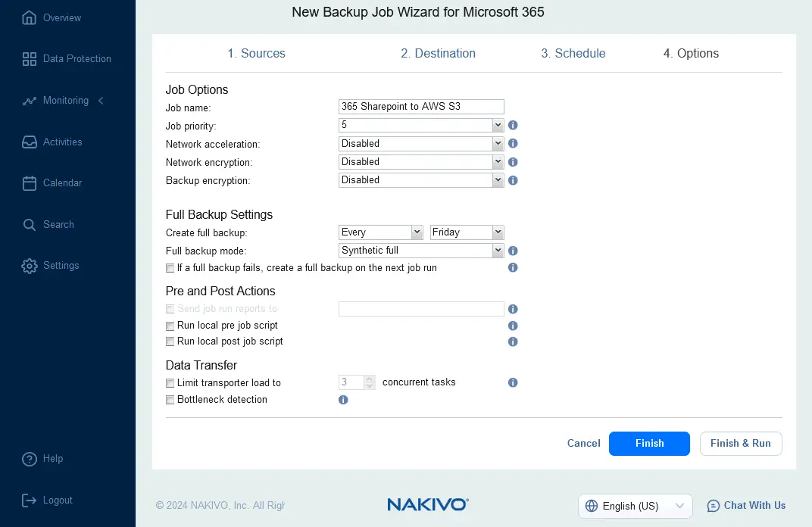The width and height of the screenshot is (812, 527).
Task: Click the Finish button
Action: click(x=649, y=444)
